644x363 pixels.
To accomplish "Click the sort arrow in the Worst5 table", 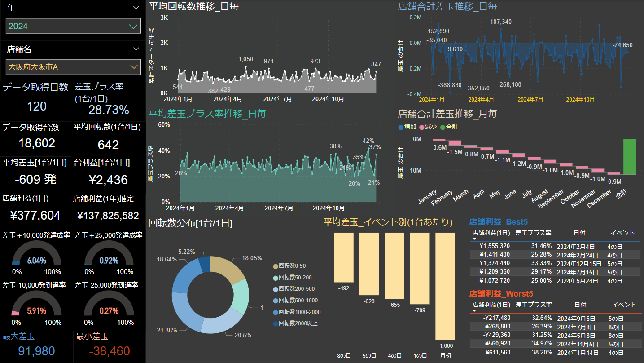I will [475, 311].
